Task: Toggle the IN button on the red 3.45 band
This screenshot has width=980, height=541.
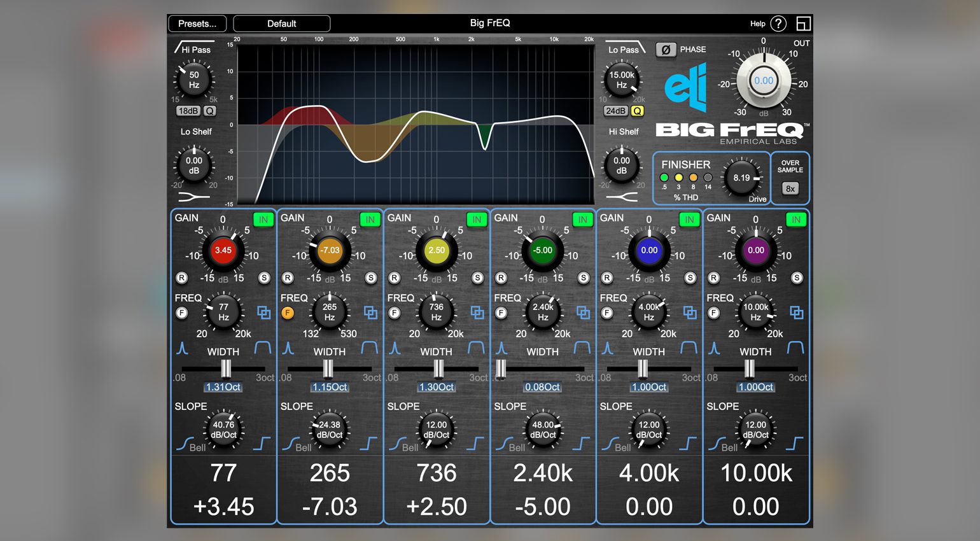Action: pyautogui.click(x=263, y=220)
